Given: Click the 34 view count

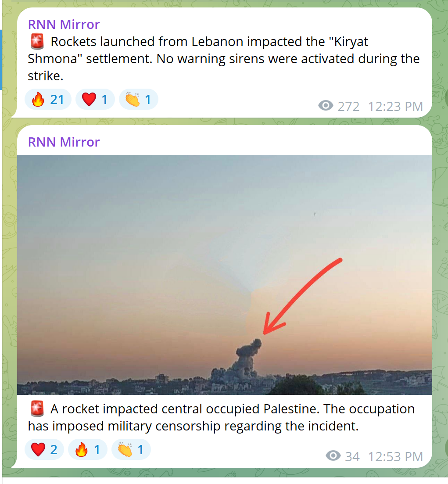Looking at the screenshot, I should coord(352,456).
